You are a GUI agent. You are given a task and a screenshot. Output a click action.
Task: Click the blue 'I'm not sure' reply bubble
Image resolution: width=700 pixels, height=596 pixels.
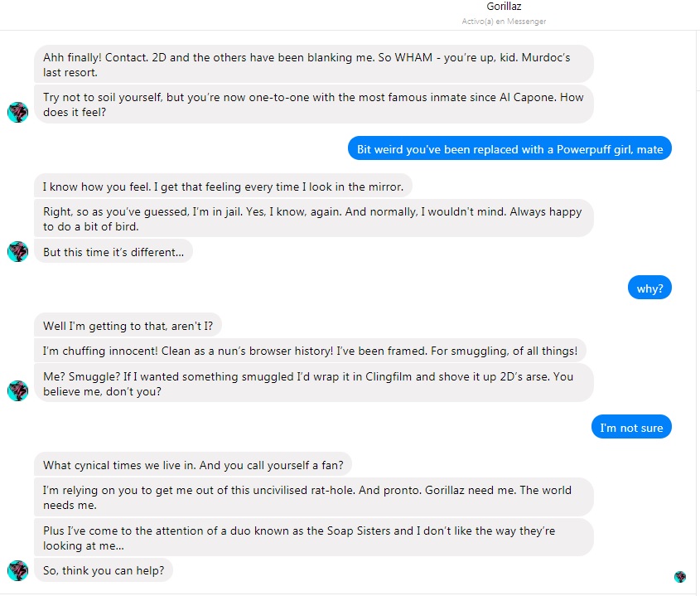click(x=631, y=428)
